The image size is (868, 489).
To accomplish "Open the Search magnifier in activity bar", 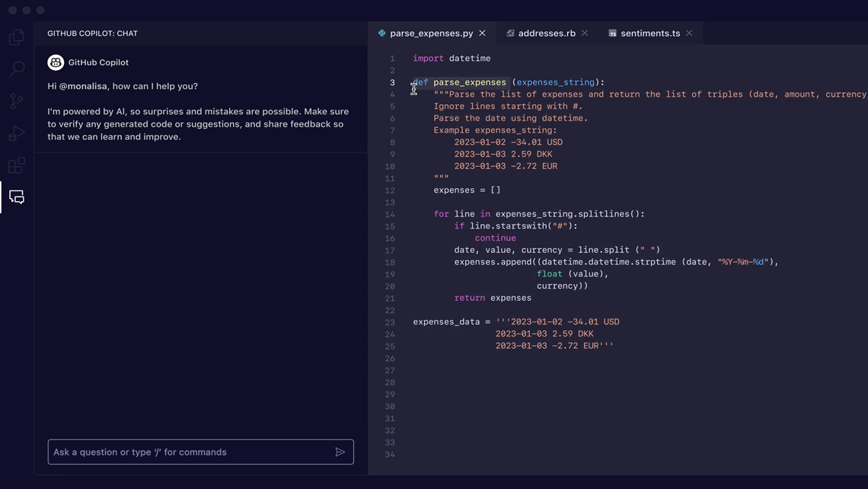I will (x=17, y=69).
